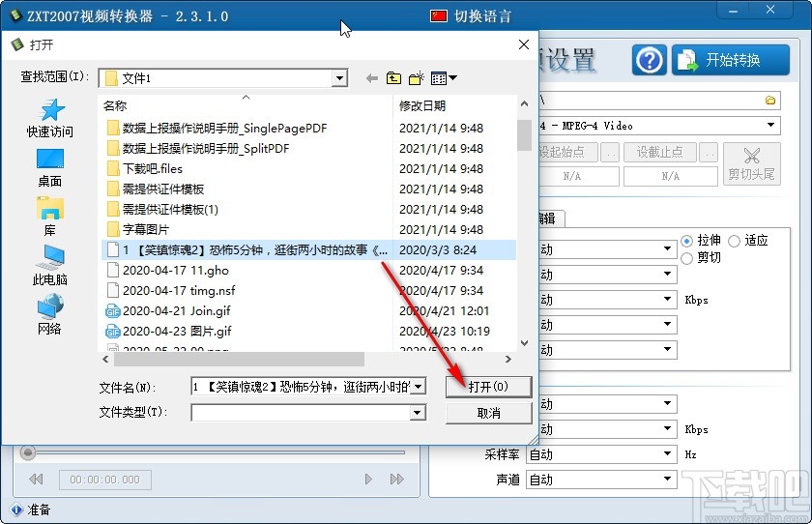Select the 2020-04-21 Join.gif file
The image size is (812, 524).
[x=176, y=310]
